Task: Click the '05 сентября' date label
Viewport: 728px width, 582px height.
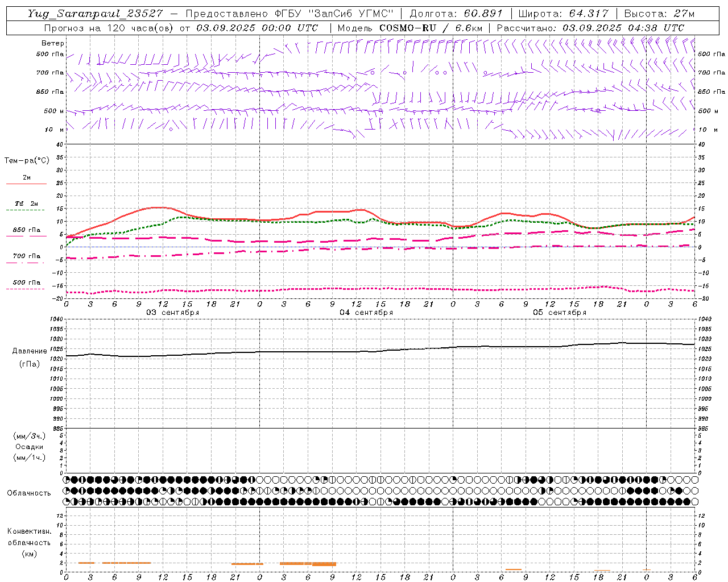Action: 560,313
